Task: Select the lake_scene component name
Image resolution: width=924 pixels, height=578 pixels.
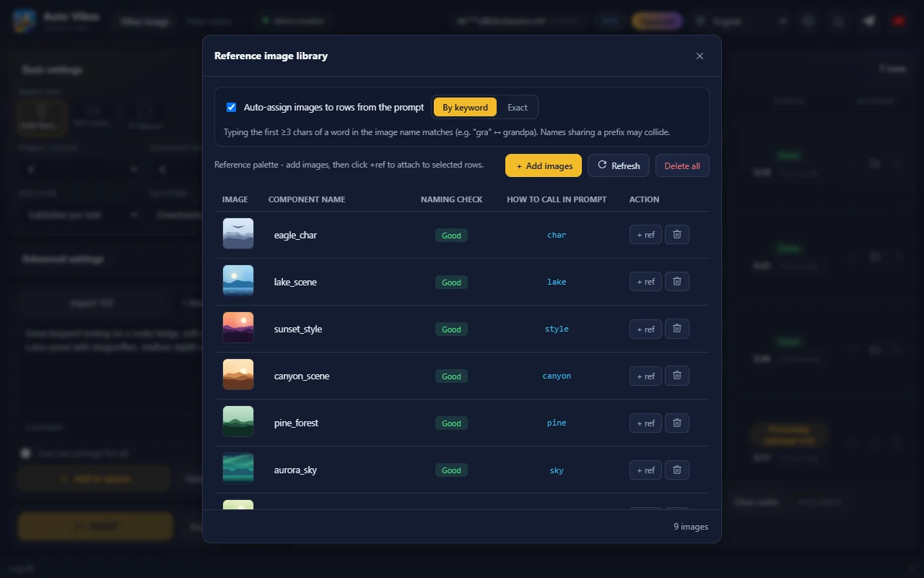Action: [x=295, y=282]
